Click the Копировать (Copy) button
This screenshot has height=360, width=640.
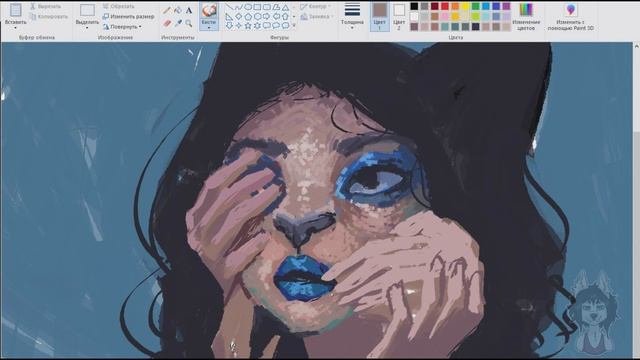point(49,16)
